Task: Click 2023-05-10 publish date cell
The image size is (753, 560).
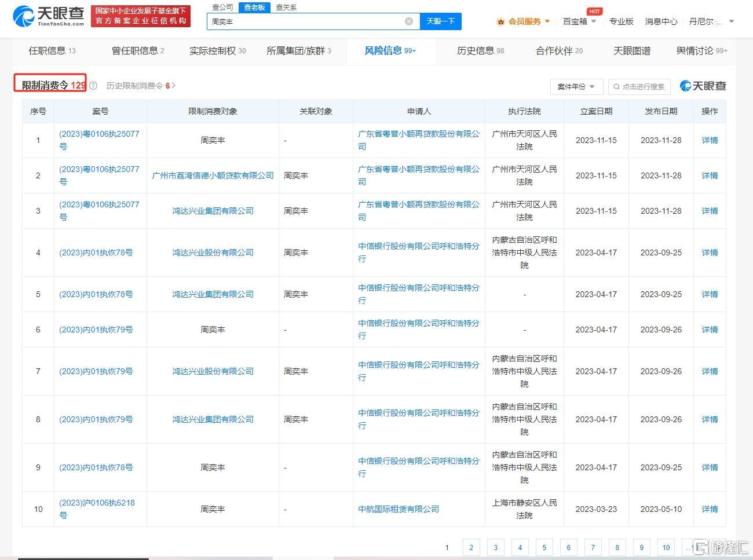Action: [661, 509]
